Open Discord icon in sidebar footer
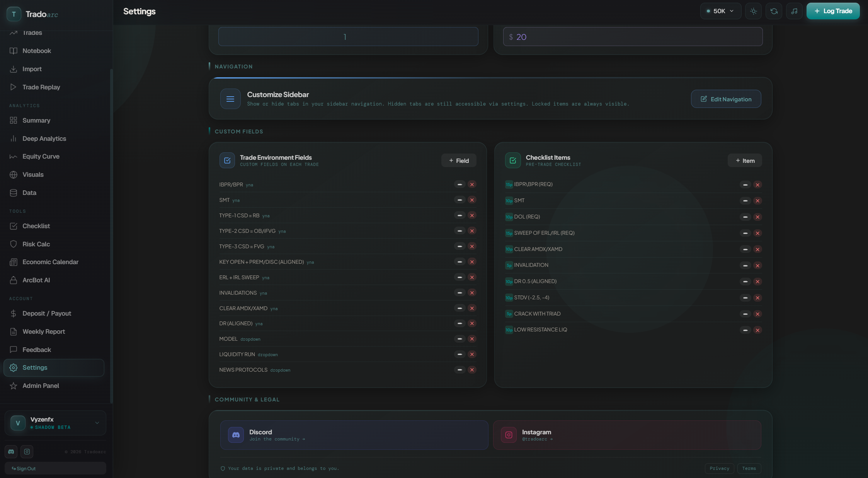 point(11,451)
